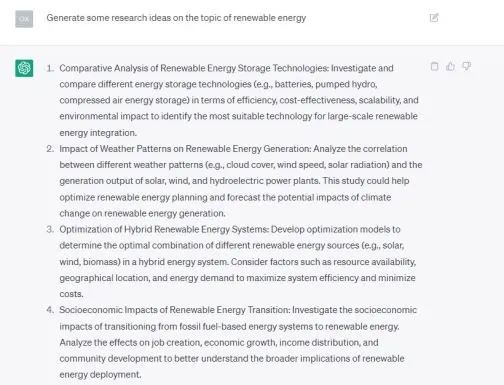504x385 pixels.
Task: Click the heading 'Socioeconomic Impacts of Renewable Energy Transition'
Action: coord(174,310)
